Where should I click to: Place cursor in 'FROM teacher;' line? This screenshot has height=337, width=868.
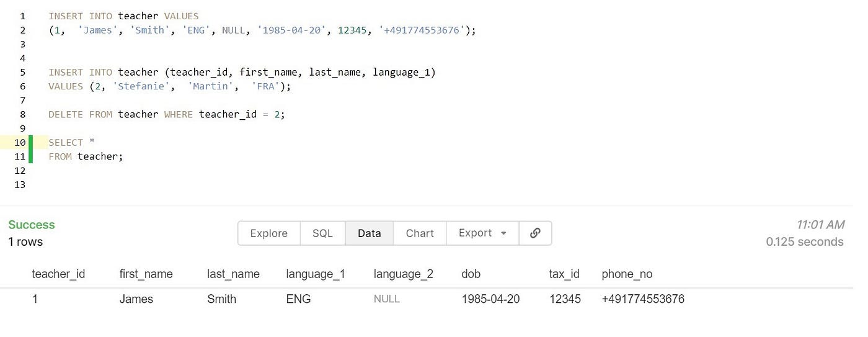[86, 156]
